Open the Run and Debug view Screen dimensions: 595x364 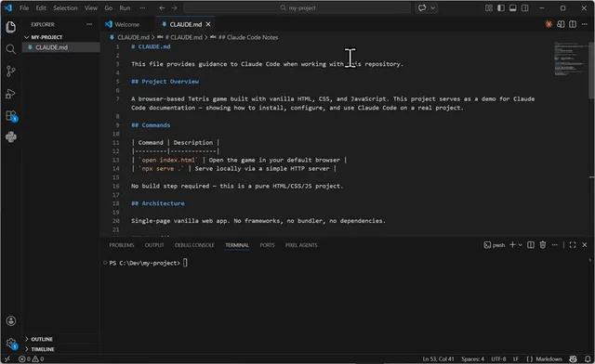point(11,94)
